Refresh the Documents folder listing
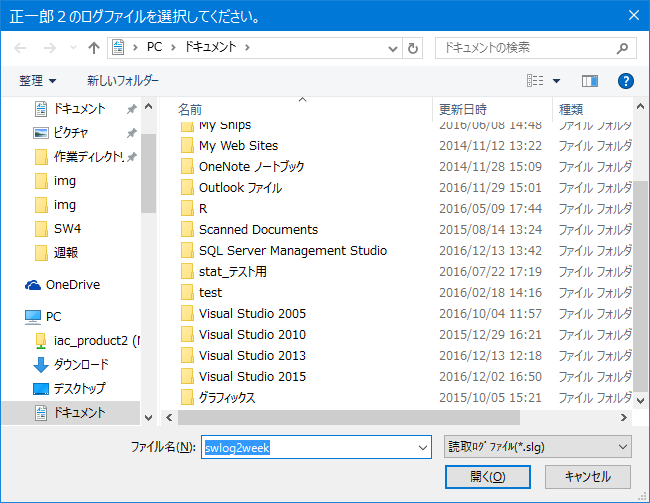The width and height of the screenshot is (650, 503). coord(412,48)
